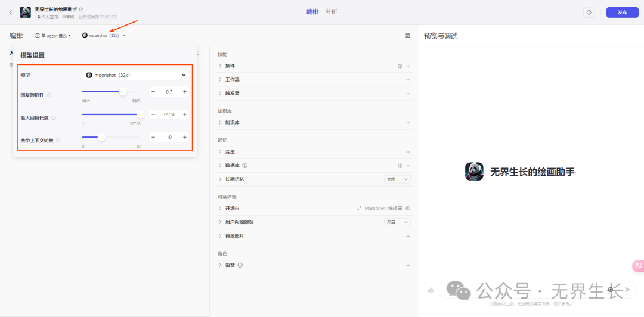
Task: Add a voice with the 语音 plus icon
Action: click(408, 265)
